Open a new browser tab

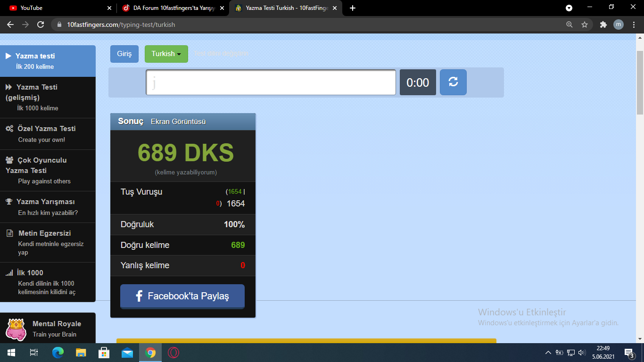(x=353, y=8)
